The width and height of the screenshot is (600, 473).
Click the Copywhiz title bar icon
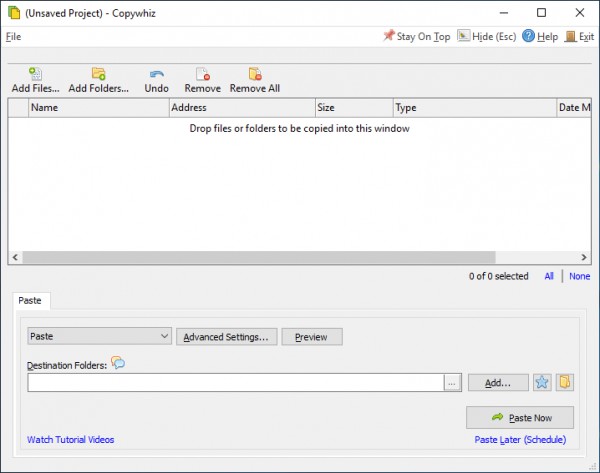coord(14,13)
